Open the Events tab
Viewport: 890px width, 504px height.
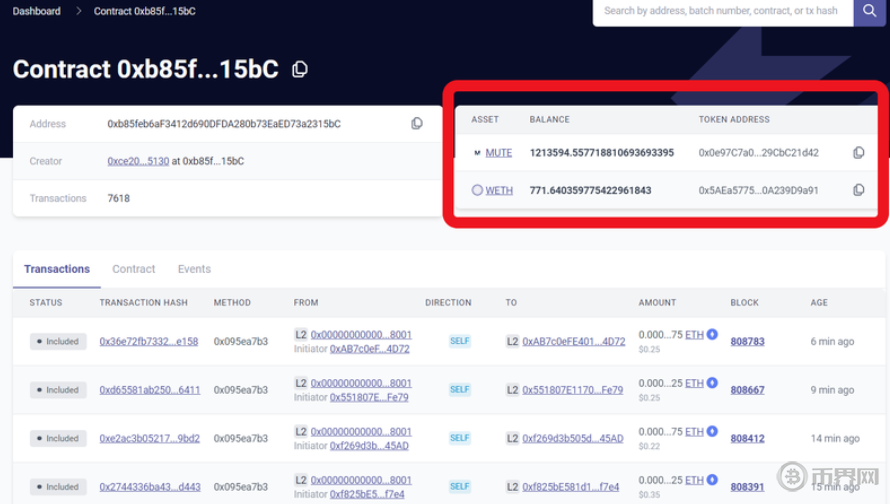[x=194, y=269]
